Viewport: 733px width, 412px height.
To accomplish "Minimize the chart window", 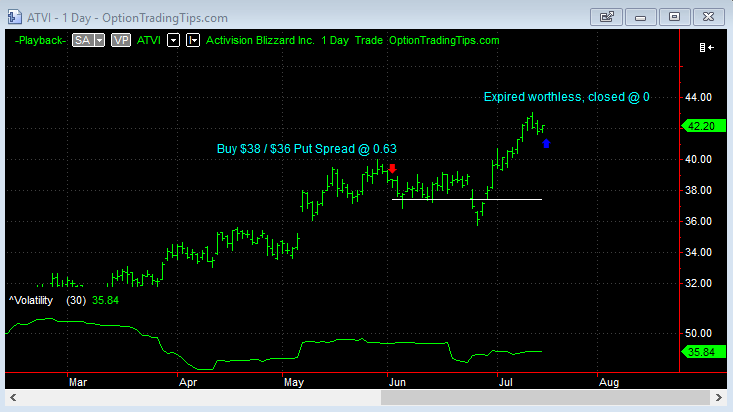I will click(x=640, y=17).
